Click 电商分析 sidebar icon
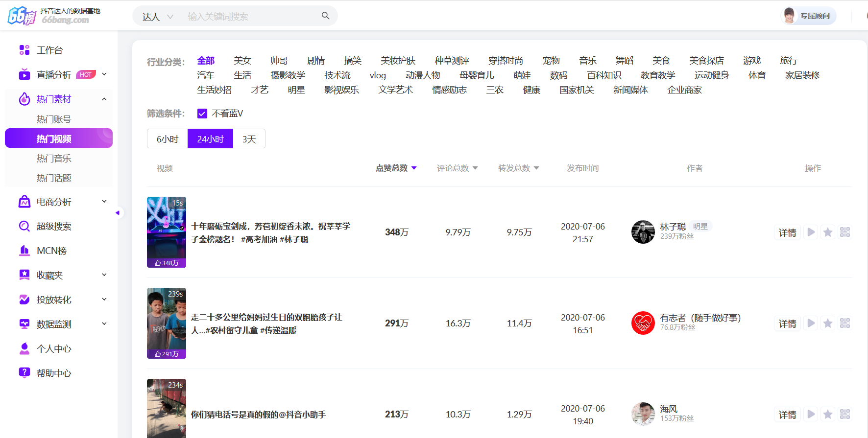The image size is (868, 438). point(24,202)
